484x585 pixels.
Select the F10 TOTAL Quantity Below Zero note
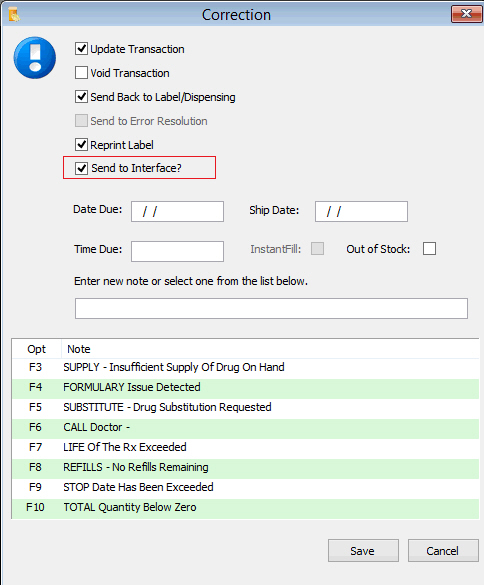(246, 509)
